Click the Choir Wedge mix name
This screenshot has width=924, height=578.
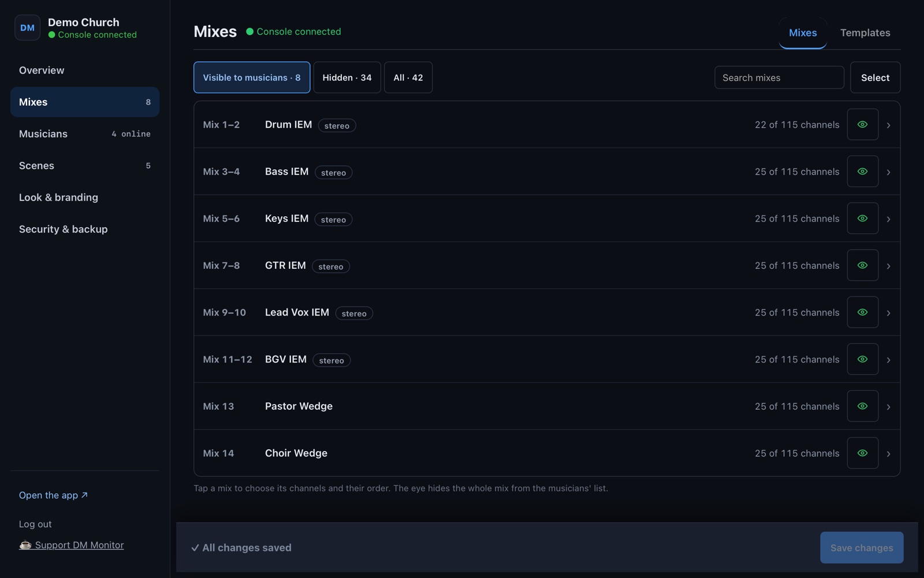(296, 453)
